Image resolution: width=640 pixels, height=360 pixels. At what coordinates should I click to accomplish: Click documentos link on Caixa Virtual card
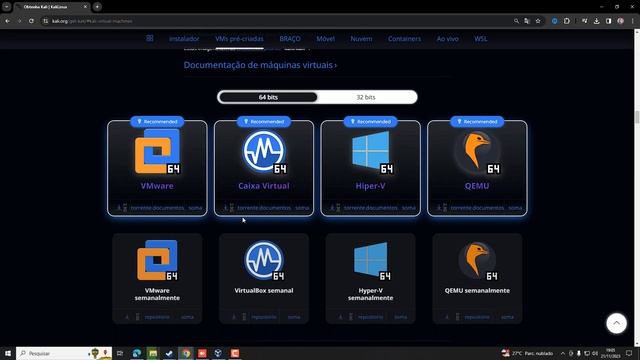tap(275, 208)
